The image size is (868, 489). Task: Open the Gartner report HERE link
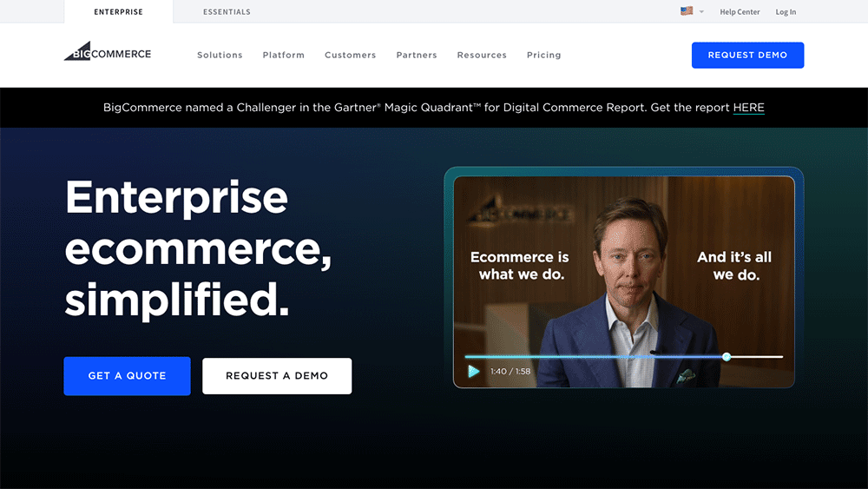click(748, 108)
